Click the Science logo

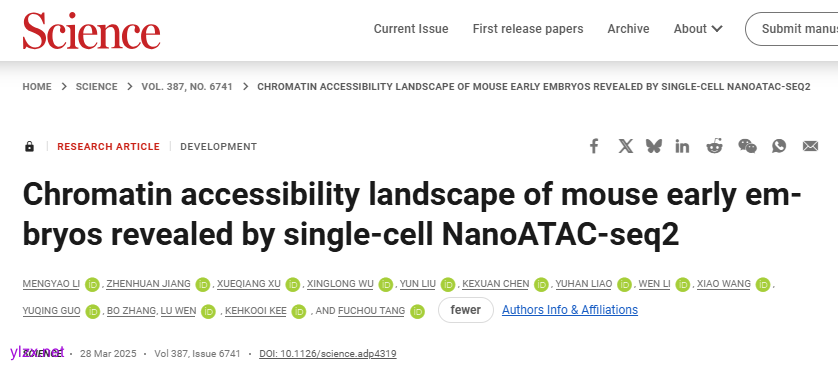pyautogui.click(x=91, y=30)
